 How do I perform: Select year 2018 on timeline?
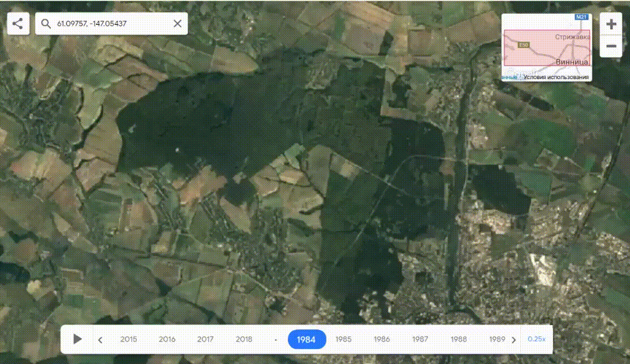click(x=244, y=339)
